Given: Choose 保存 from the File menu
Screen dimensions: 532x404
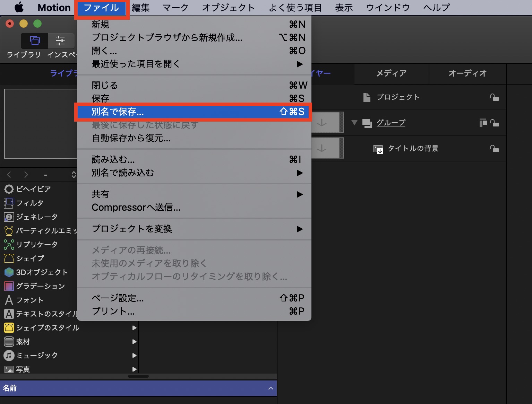Looking at the screenshot, I should tap(194, 99).
